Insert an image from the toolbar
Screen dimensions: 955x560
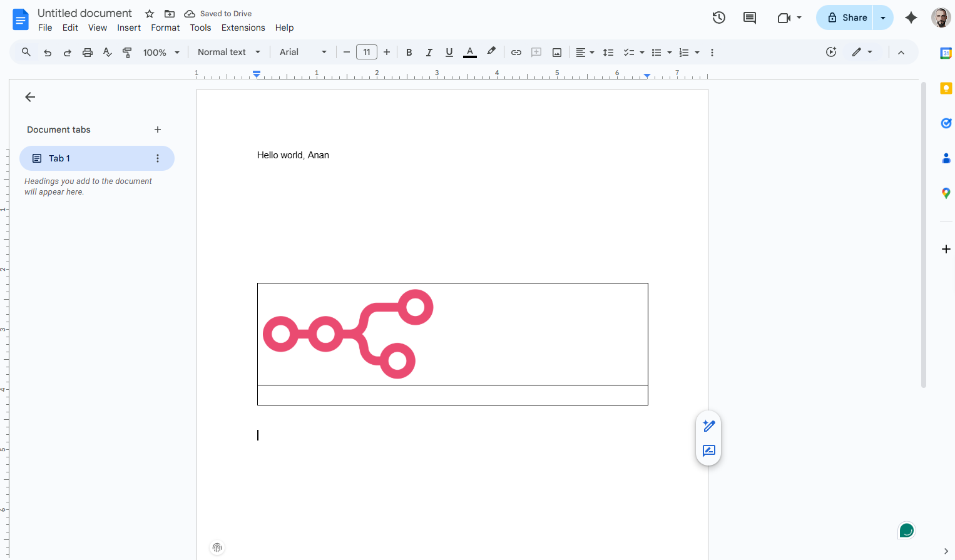coord(557,53)
